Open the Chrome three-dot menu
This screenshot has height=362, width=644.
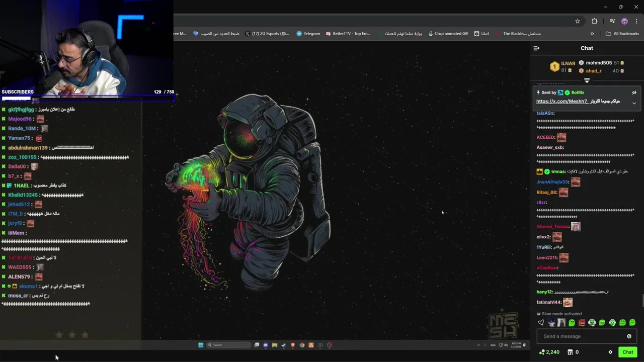point(636,21)
